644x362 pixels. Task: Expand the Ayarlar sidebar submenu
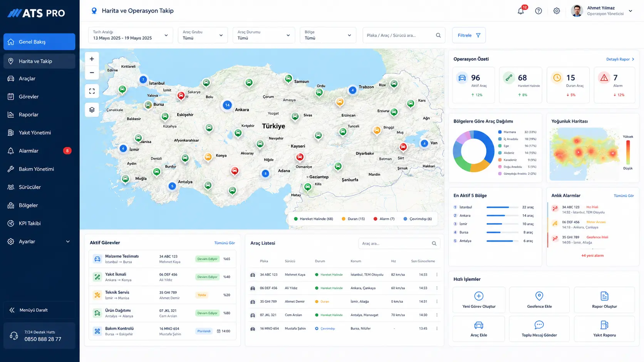point(68,242)
